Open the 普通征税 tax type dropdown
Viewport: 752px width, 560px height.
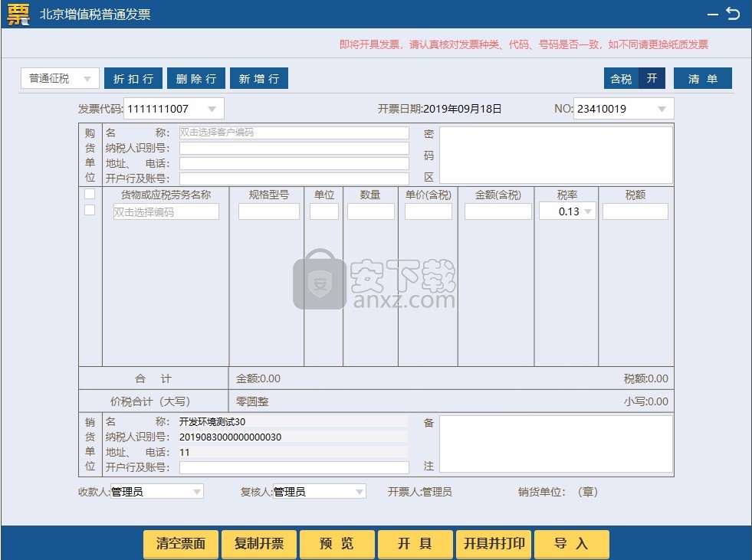61,79
